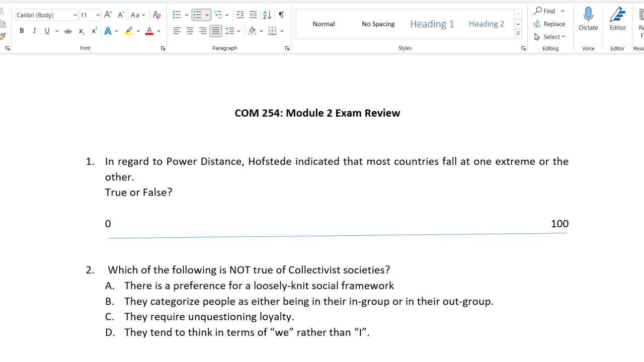Select the superscript icon
This screenshot has height=362, width=644.
click(x=94, y=31)
